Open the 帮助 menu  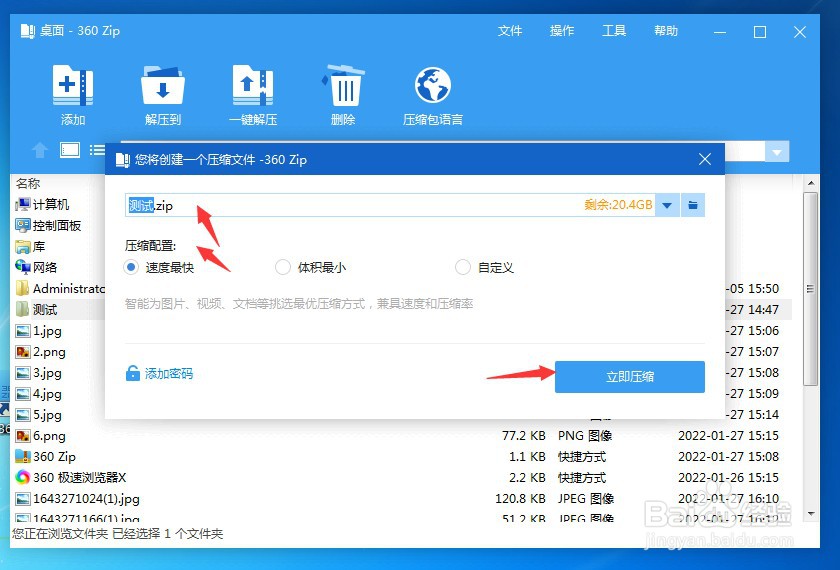[666, 31]
